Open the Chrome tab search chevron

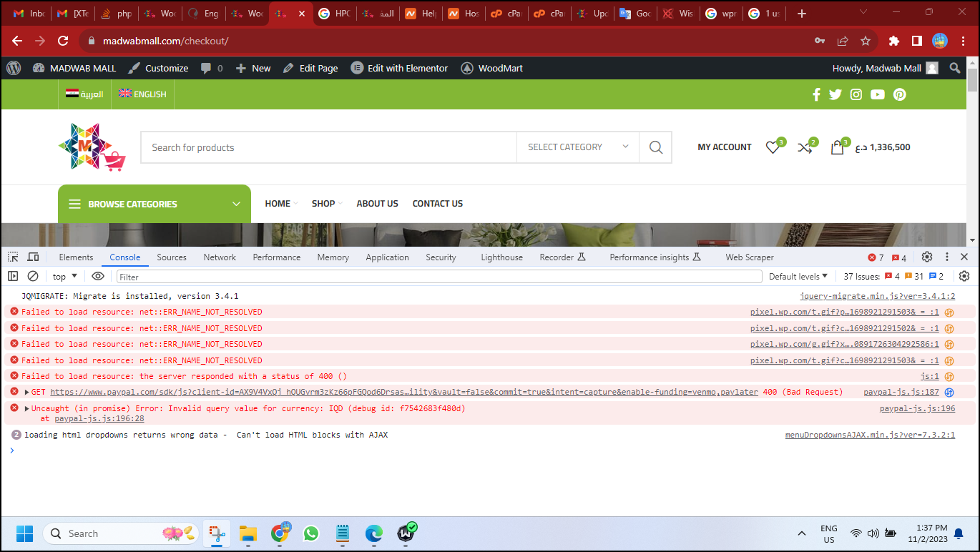pos(863,13)
